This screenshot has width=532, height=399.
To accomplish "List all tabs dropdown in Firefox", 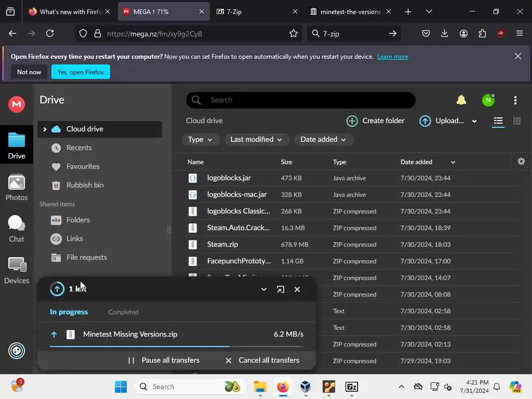I will [429, 11].
